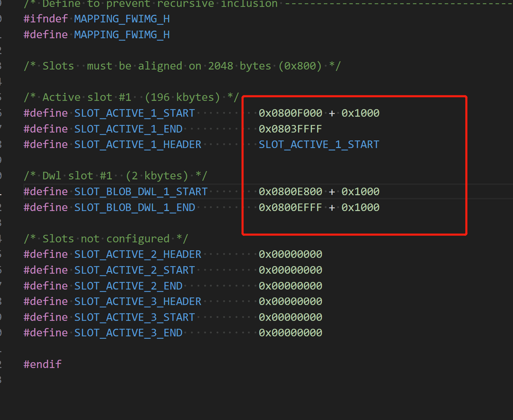
Task: Click the 0x0800EFFF hex value
Action: click(291, 207)
